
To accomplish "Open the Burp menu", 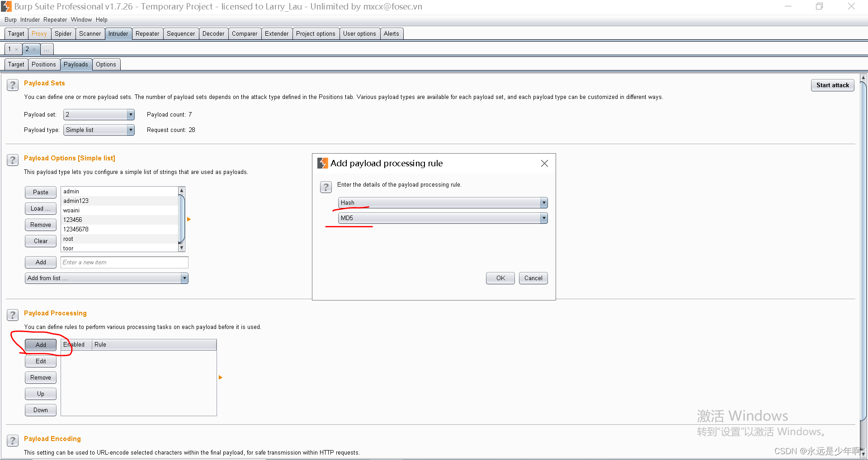I will (10, 20).
